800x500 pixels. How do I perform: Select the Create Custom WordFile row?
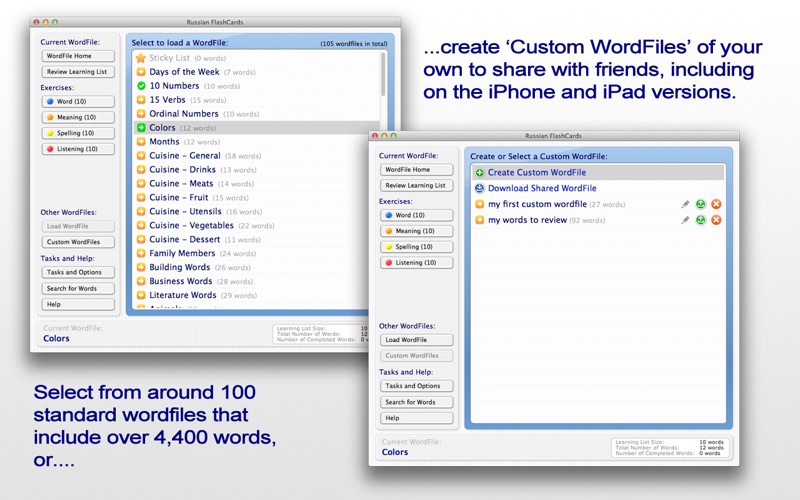click(x=597, y=172)
